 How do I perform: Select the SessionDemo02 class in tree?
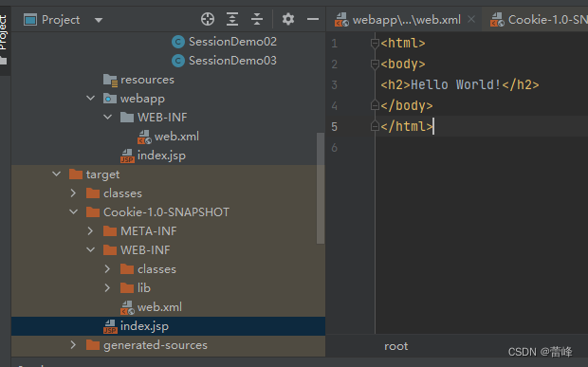pyautogui.click(x=232, y=42)
